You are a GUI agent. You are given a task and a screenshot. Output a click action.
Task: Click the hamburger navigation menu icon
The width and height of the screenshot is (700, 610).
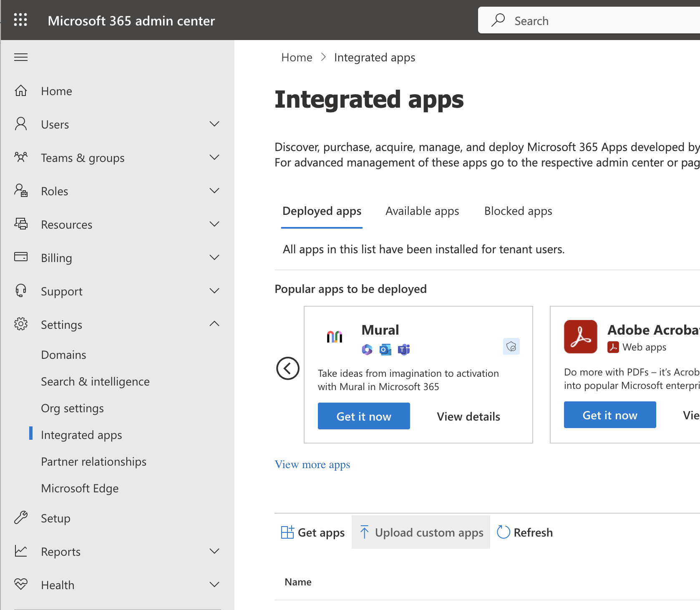tap(20, 57)
